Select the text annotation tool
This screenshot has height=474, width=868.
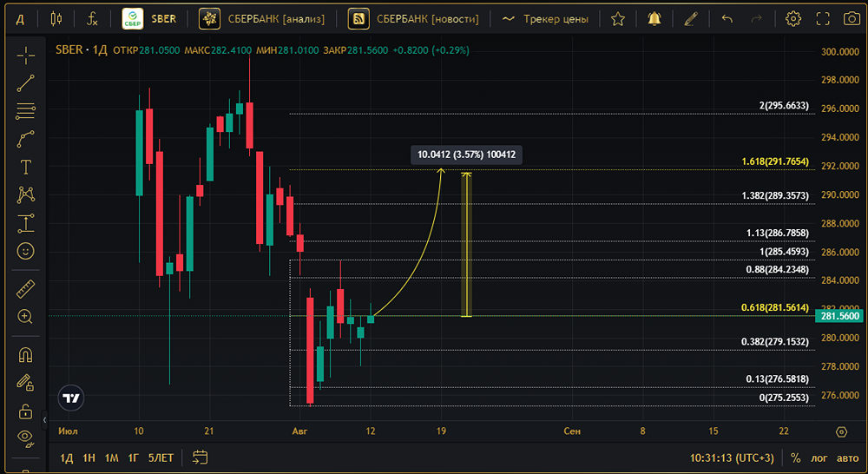click(x=25, y=167)
